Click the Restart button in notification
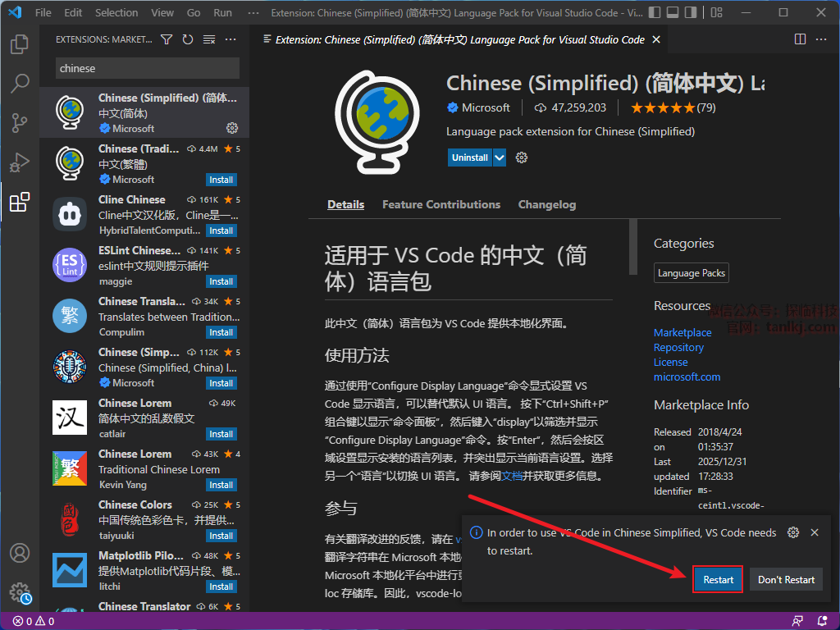 click(718, 579)
